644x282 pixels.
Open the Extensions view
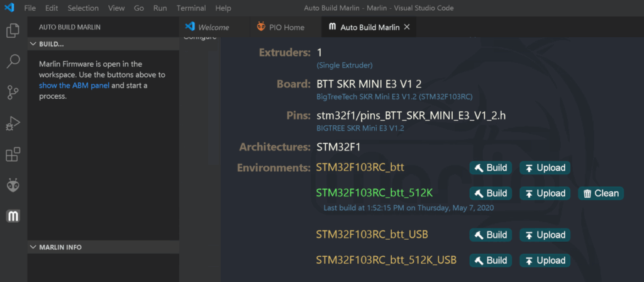coord(13,154)
